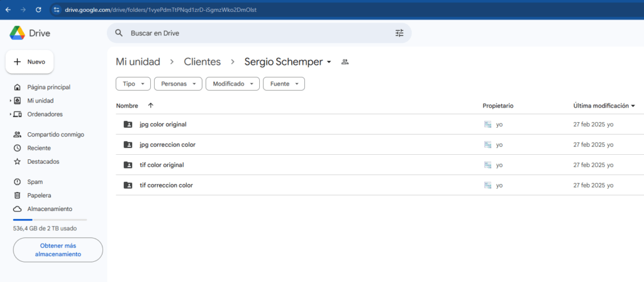Image resolution: width=644 pixels, height=282 pixels.
Task: Expand Mi unidad tree in sidebar
Action: (x=10, y=101)
